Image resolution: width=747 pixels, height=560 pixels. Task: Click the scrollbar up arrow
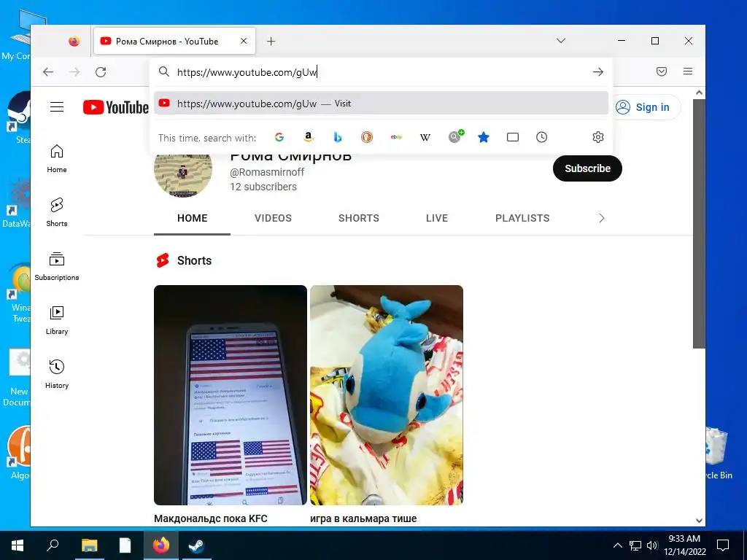[x=699, y=93]
